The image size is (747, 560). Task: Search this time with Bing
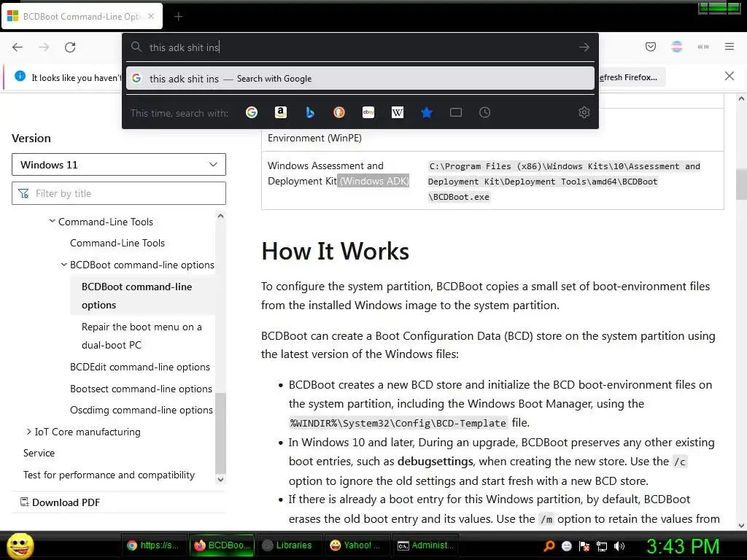pos(309,112)
